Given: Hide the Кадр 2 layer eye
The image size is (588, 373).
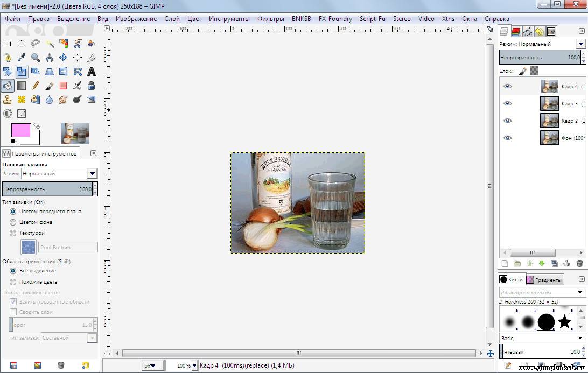Looking at the screenshot, I should coord(507,121).
